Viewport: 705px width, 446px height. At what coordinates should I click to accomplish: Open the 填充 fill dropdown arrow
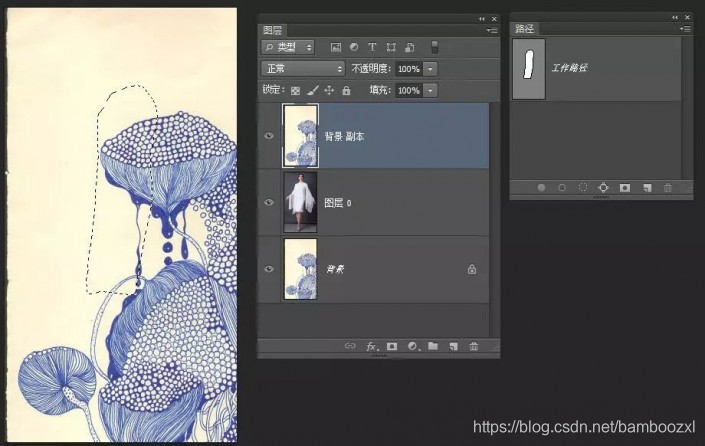click(x=430, y=90)
